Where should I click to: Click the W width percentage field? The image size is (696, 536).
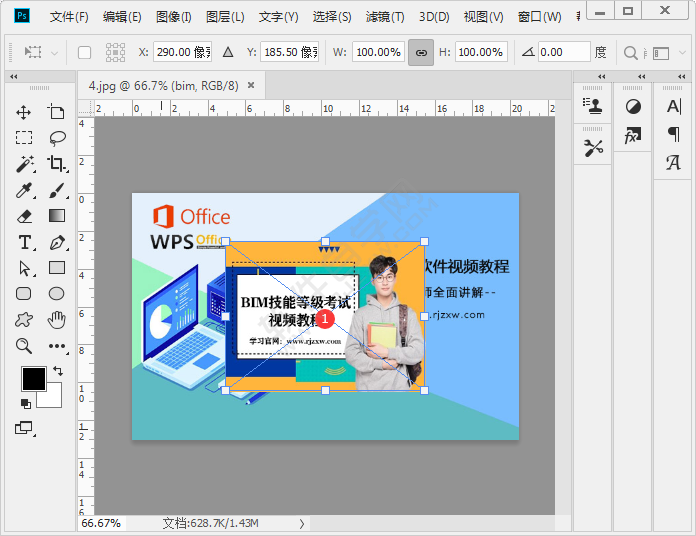point(378,52)
